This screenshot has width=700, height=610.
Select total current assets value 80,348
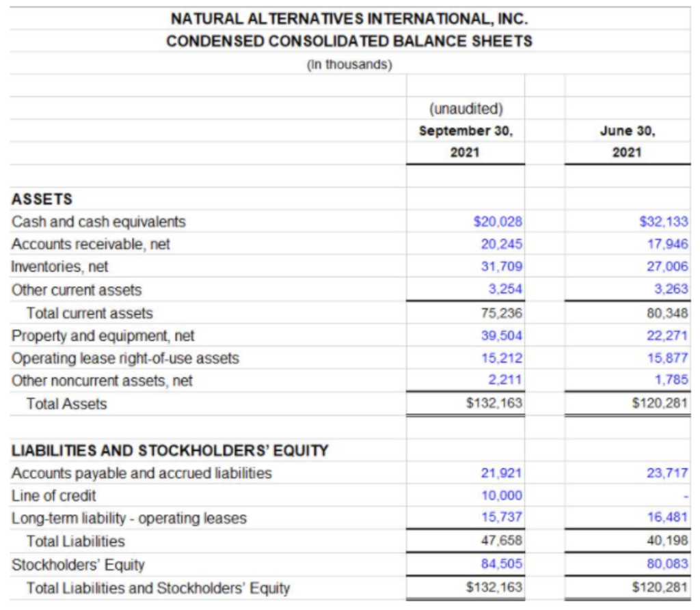click(667, 313)
